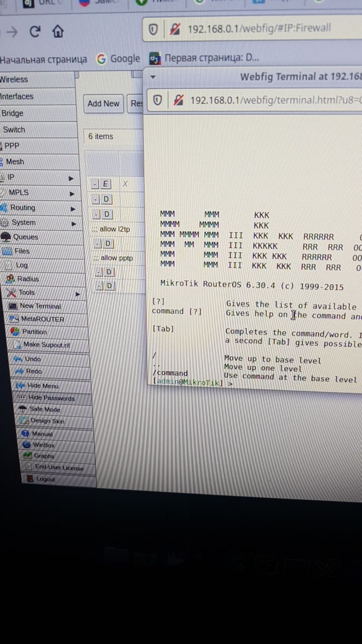The image size is (362, 644).
Task: Click the New Terminal screen icon
Action: [14, 306]
